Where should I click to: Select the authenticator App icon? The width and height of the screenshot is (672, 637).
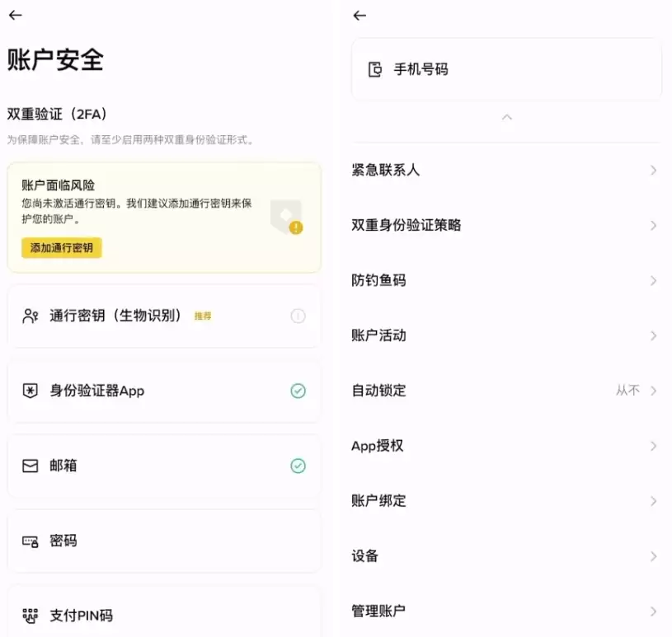coord(31,391)
